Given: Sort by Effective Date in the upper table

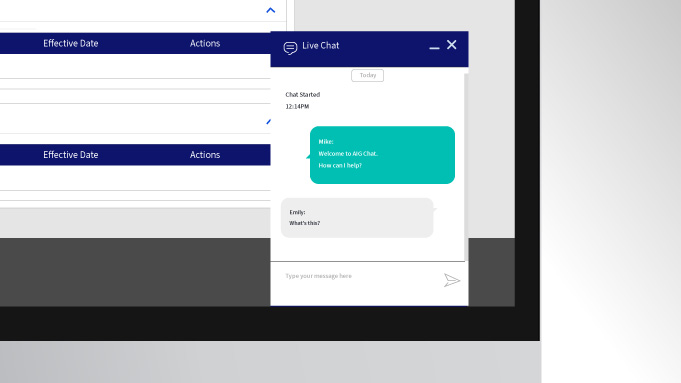Looking at the screenshot, I should pos(71,43).
